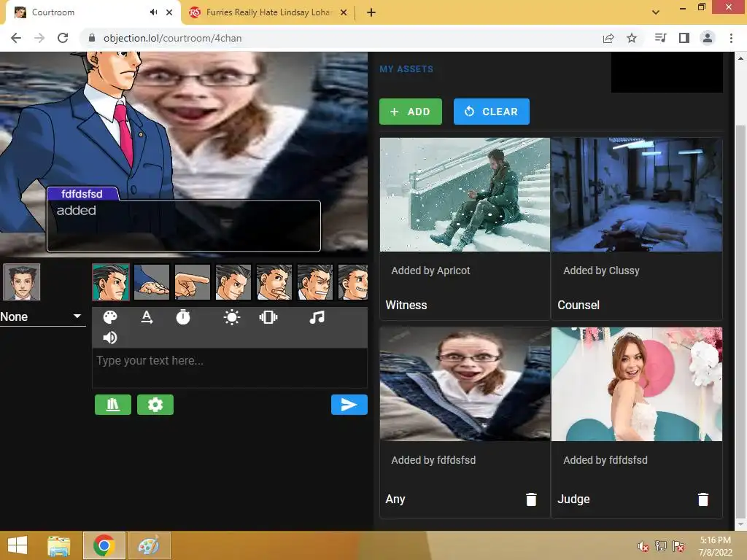Viewport: 747px width, 560px height.
Task: Reload the current page
Action: click(x=63, y=38)
